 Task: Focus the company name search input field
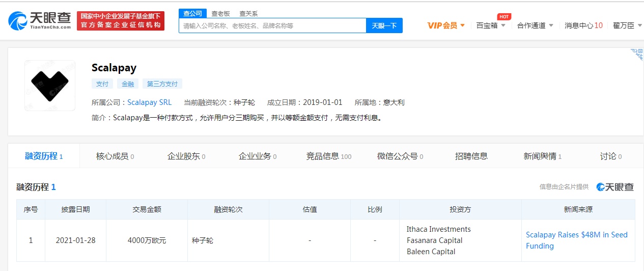[272, 25]
